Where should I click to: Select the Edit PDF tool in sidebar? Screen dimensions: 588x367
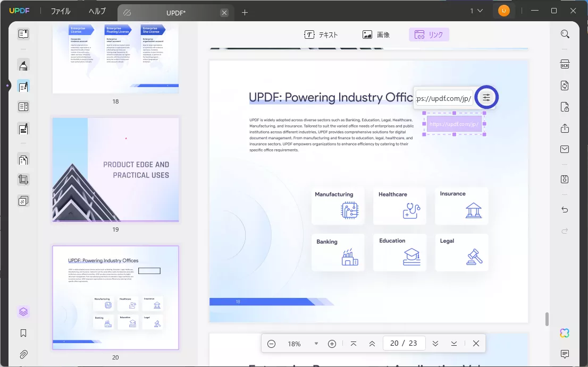pyautogui.click(x=23, y=87)
